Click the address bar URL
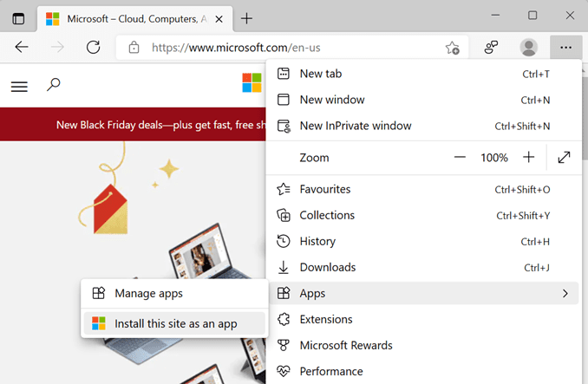The width and height of the screenshot is (588, 384). point(236,48)
